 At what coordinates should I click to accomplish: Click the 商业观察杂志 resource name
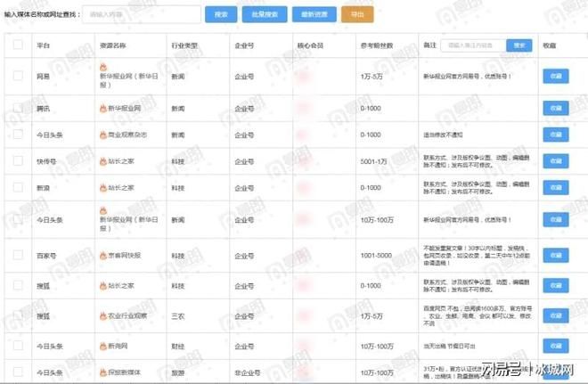127,135
